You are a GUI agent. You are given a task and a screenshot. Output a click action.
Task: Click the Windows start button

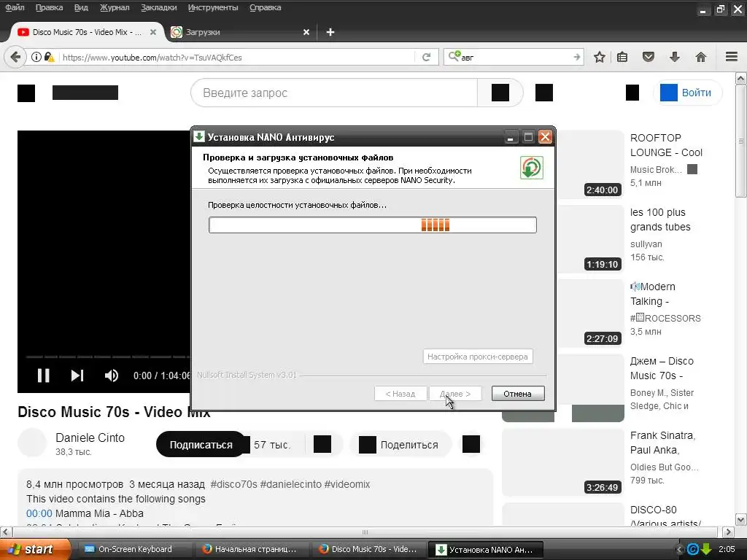click(x=36, y=549)
